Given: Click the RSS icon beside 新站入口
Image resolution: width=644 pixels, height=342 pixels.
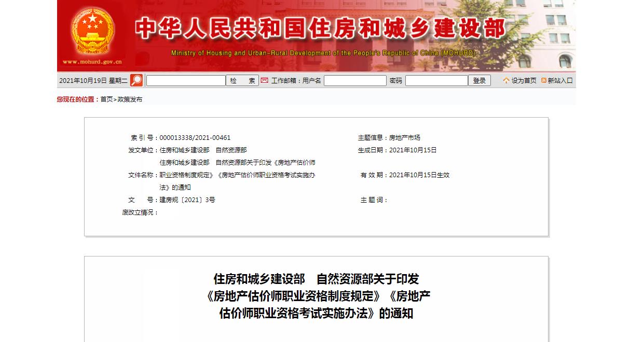Looking at the screenshot, I should click(544, 80).
